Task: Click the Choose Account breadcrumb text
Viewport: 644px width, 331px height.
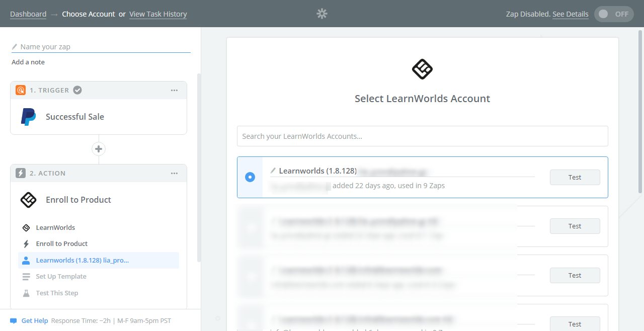Action: click(89, 14)
